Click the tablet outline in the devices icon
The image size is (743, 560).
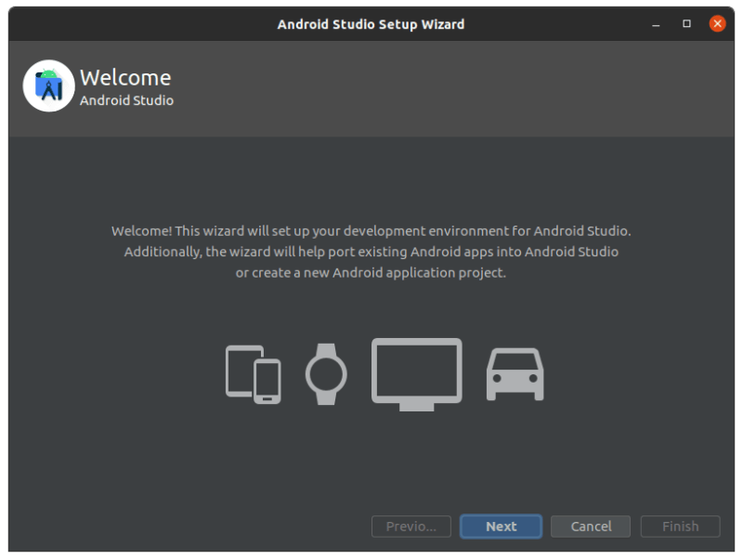[x=240, y=367]
